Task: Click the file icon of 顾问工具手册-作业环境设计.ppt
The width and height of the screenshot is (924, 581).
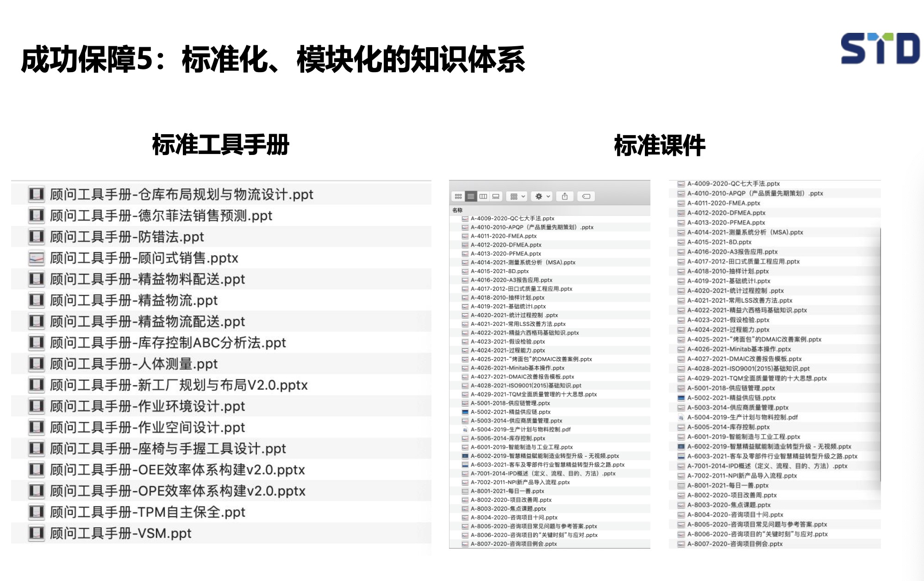Action: click(x=37, y=406)
